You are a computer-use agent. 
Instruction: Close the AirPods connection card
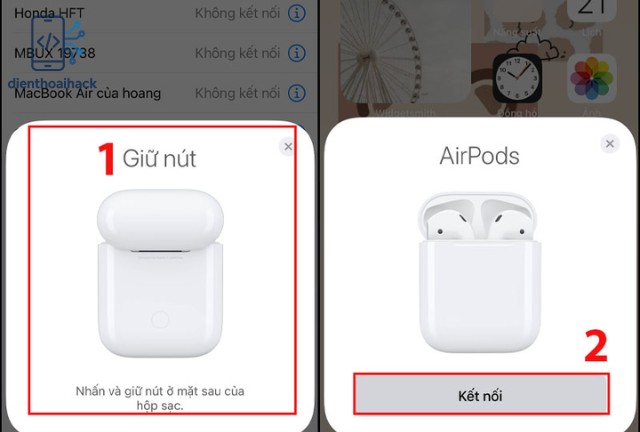pos(610,144)
